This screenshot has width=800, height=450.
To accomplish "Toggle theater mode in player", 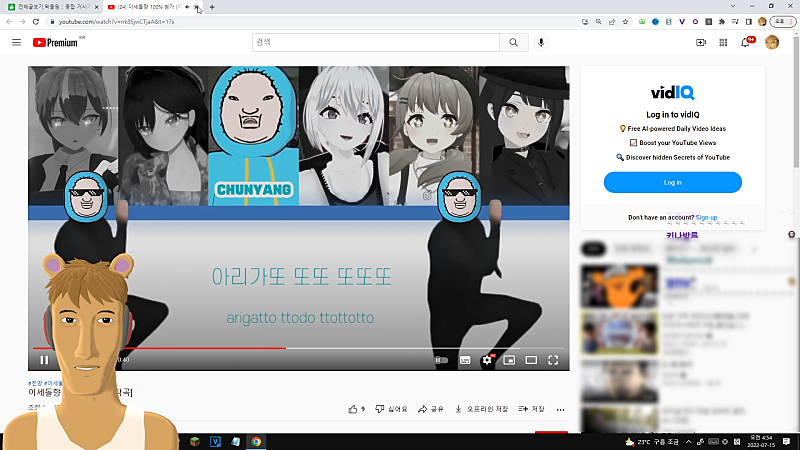I will [x=531, y=360].
